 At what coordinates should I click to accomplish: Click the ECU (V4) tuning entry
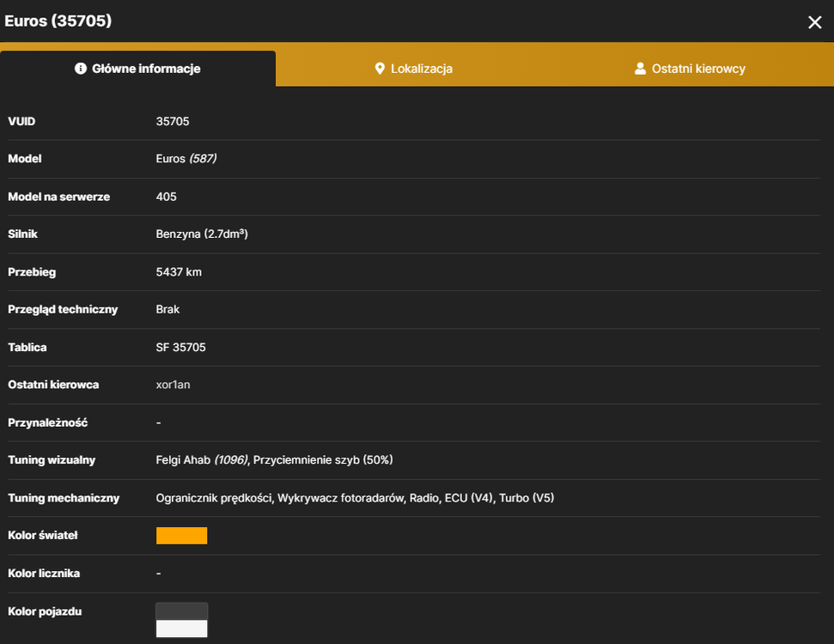[469, 498]
